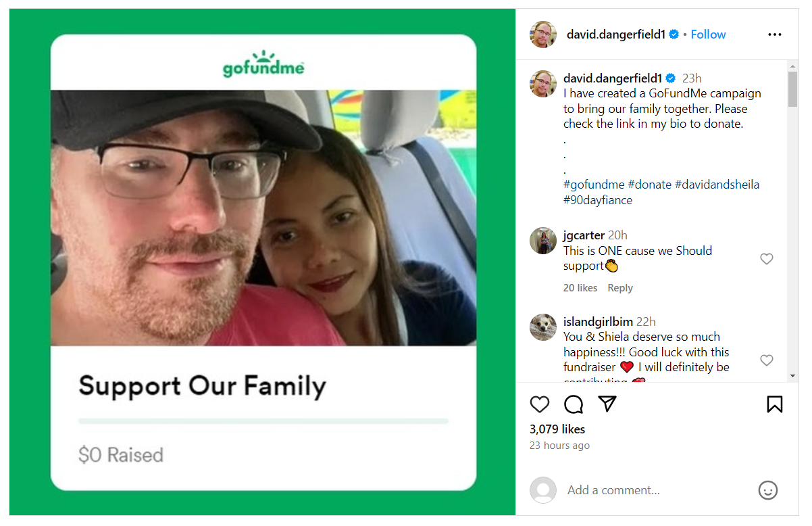
Task: View jgcarter's profile picture
Action: 543,241
